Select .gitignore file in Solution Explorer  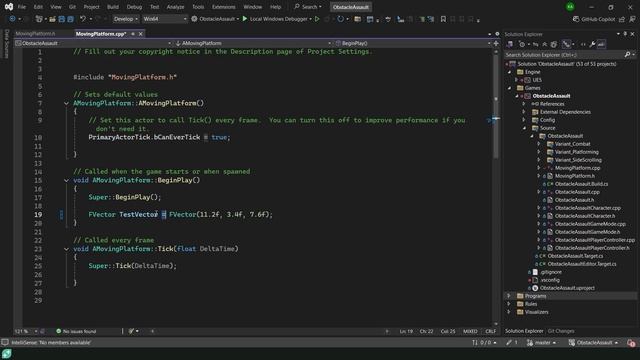pos(551,272)
